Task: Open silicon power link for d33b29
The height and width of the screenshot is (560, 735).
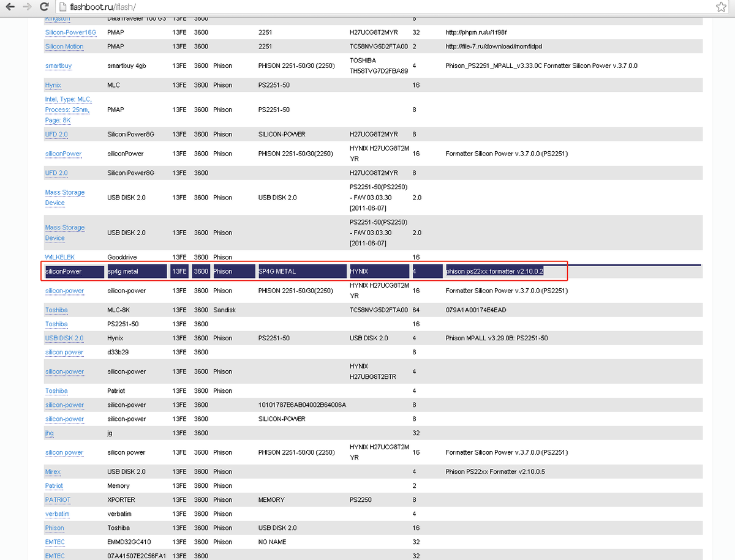Action: (64, 352)
